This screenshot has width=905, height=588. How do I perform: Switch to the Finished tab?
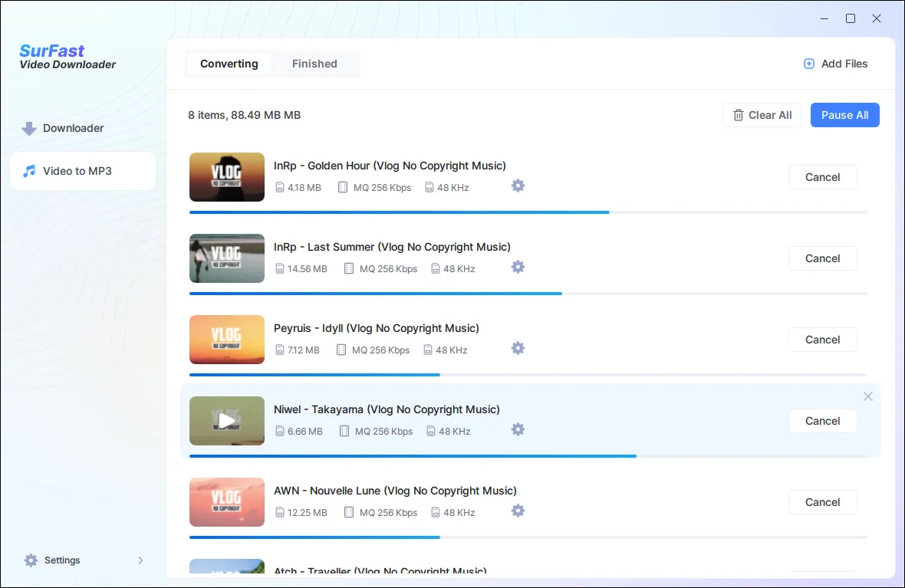314,64
